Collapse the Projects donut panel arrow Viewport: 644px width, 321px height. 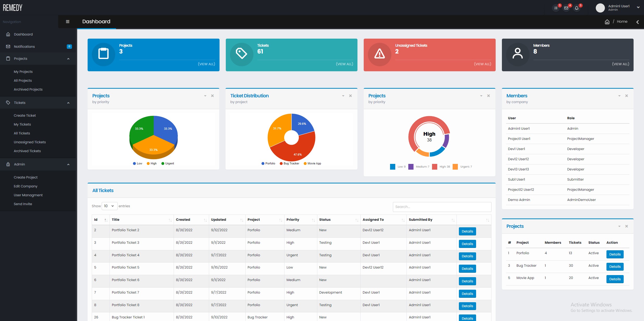point(481,96)
